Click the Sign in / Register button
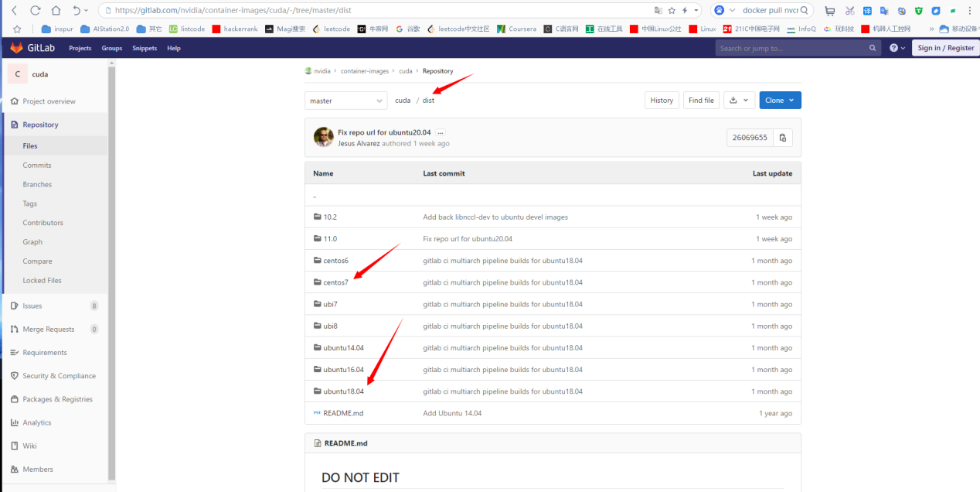This screenshot has height=492, width=980. [x=945, y=48]
